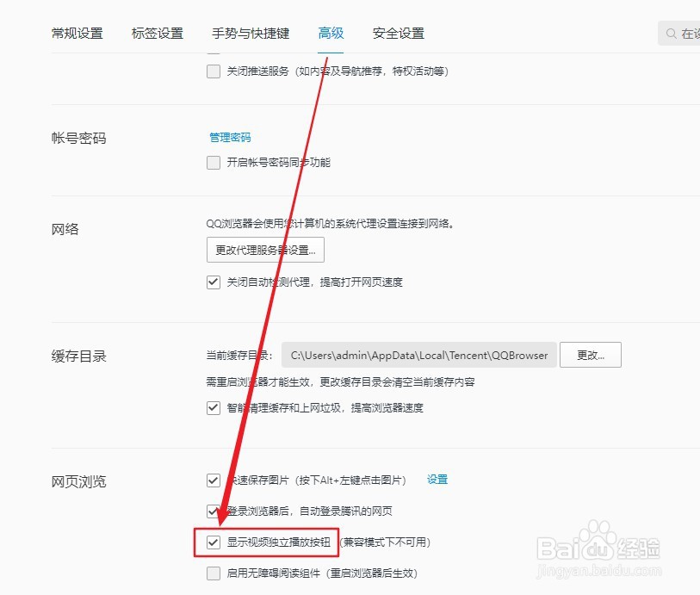Click 需重启浏览器才能生效 note text
This screenshot has width=700, height=595.
(x=340, y=382)
